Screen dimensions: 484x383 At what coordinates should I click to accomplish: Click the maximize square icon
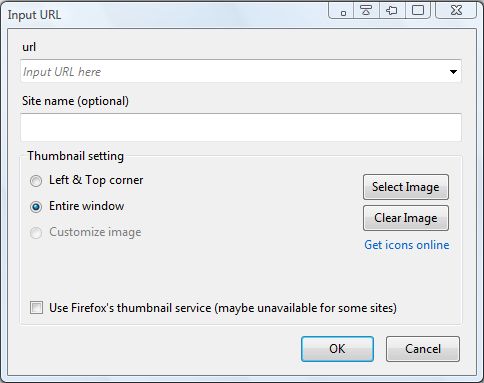pos(418,10)
